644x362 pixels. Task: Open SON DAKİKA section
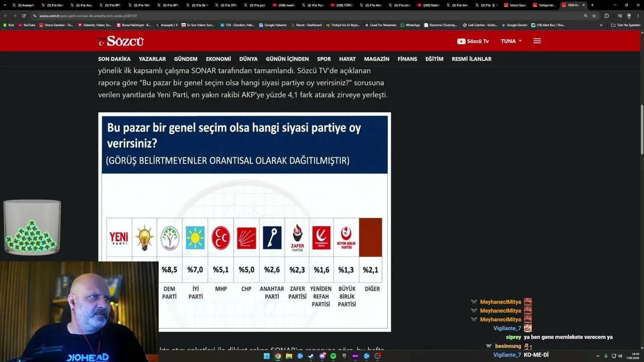point(114,59)
